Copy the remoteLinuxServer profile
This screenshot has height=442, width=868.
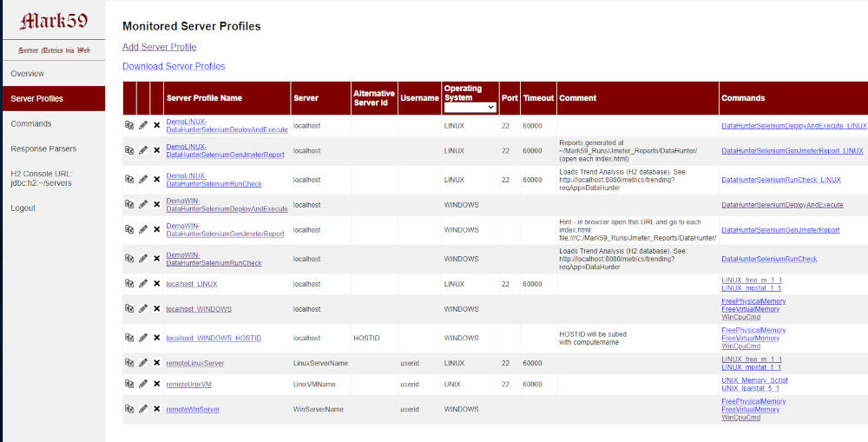tap(129, 363)
